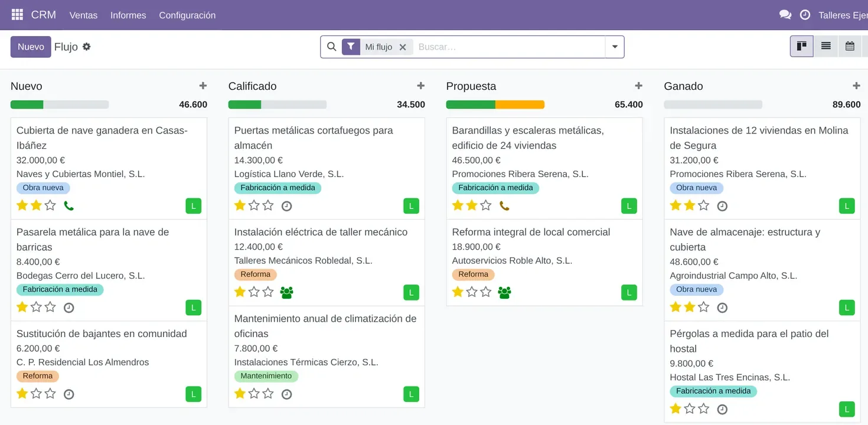Click meeting icon on Reforma integral card
The height and width of the screenshot is (425, 868).
pos(504,292)
